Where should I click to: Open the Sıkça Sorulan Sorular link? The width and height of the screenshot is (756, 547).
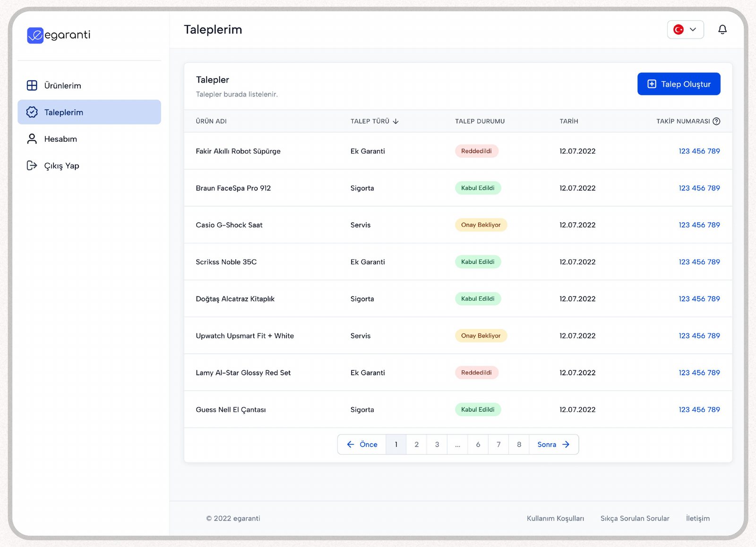click(x=635, y=518)
